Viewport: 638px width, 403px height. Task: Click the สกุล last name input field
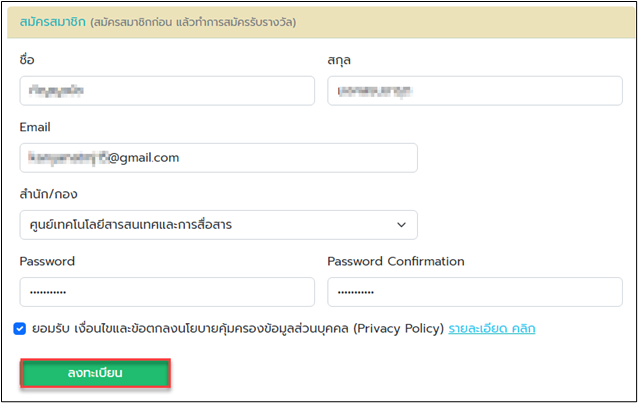475,91
